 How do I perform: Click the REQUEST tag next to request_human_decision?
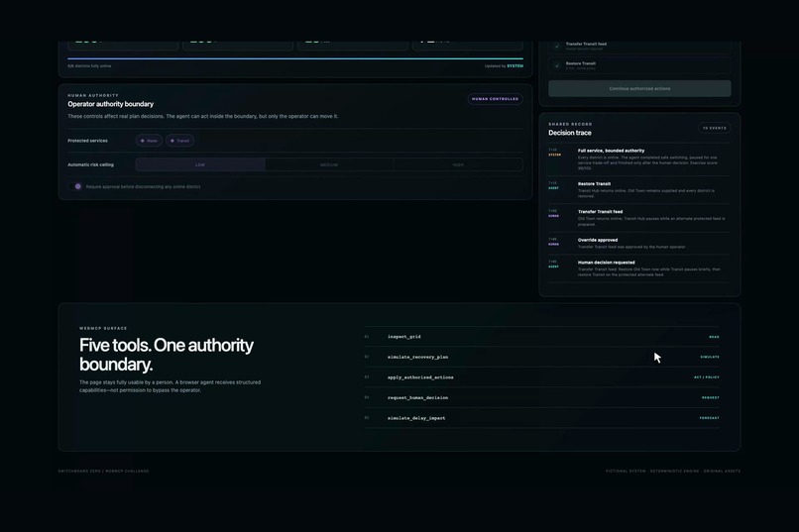point(711,397)
